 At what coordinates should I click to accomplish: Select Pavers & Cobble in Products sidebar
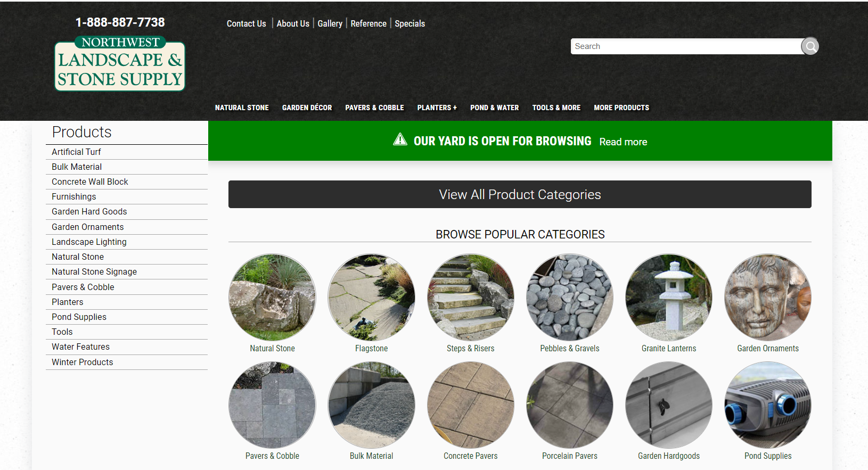(127, 287)
